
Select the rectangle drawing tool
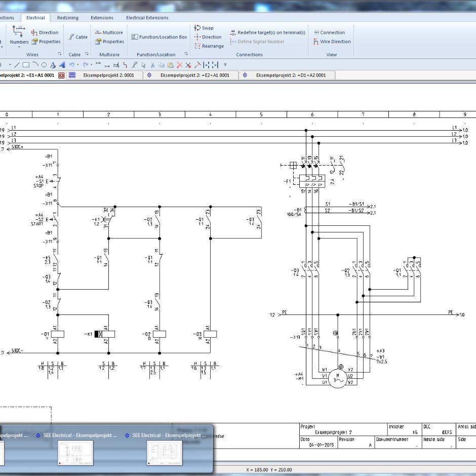[x=26, y=65]
